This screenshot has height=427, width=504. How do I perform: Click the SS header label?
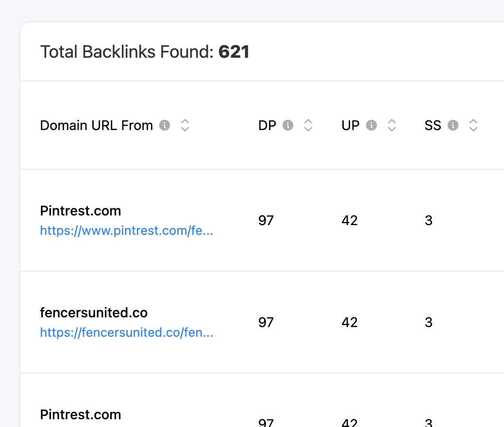(x=433, y=125)
